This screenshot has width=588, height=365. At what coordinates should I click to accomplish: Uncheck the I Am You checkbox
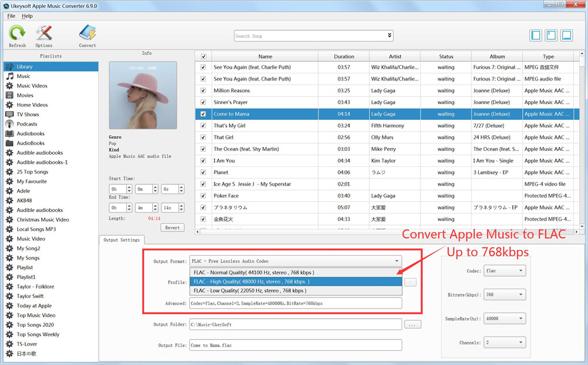203,161
